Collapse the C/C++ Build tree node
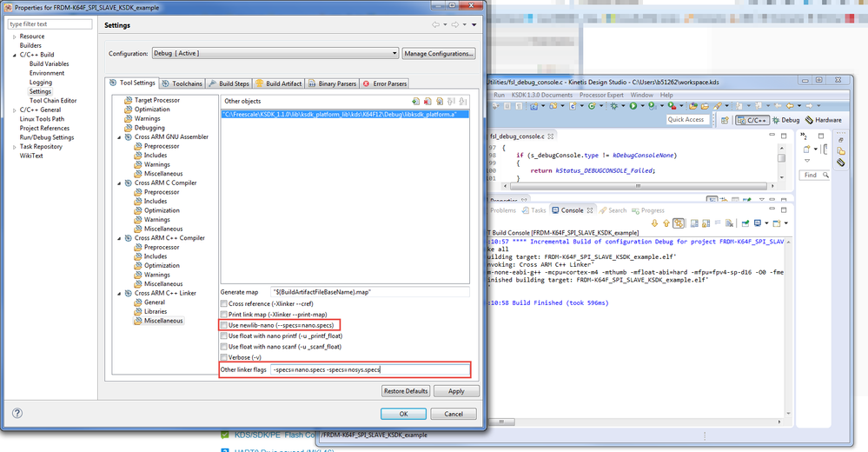Image resolution: width=868 pixels, height=452 pixels. click(15, 55)
